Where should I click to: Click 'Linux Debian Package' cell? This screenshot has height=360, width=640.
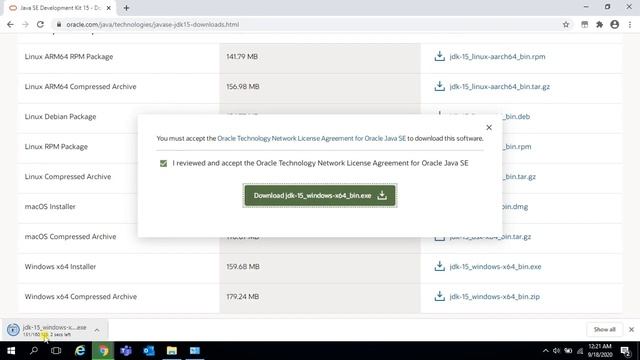pyautogui.click(x=78, y=117)
